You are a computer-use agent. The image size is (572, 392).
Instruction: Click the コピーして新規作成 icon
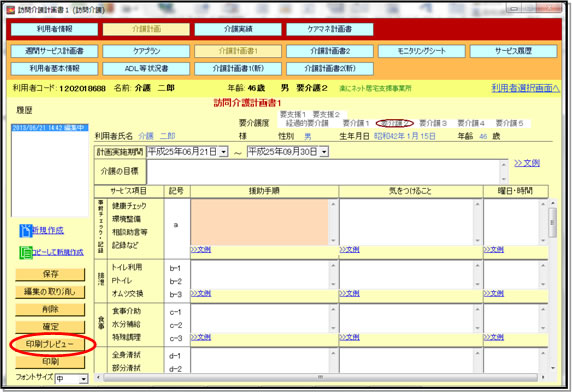point(26,252)
